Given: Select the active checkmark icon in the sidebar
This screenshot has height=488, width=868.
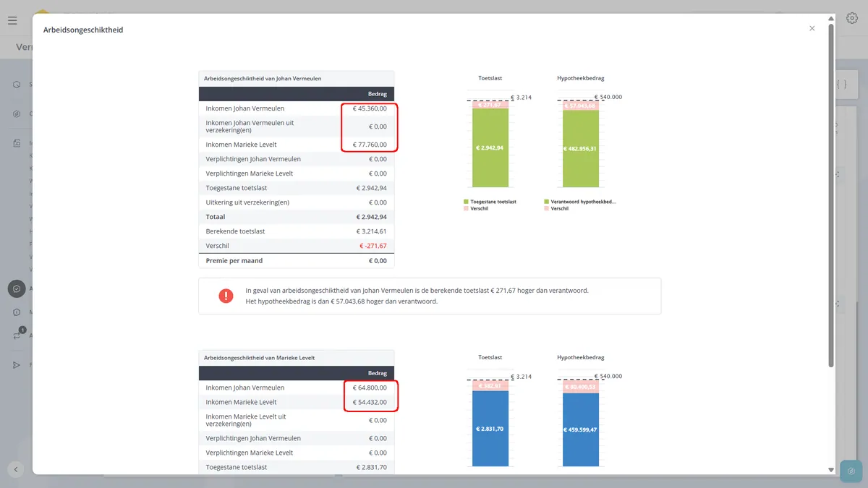Looking at the screenshot, I should point(17,288).
